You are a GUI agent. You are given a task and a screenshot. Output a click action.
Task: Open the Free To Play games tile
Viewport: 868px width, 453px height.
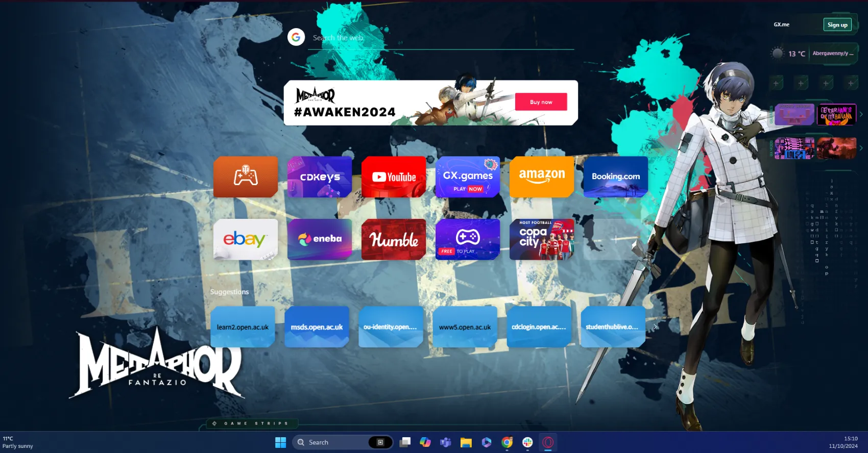(x=468, y=239)
